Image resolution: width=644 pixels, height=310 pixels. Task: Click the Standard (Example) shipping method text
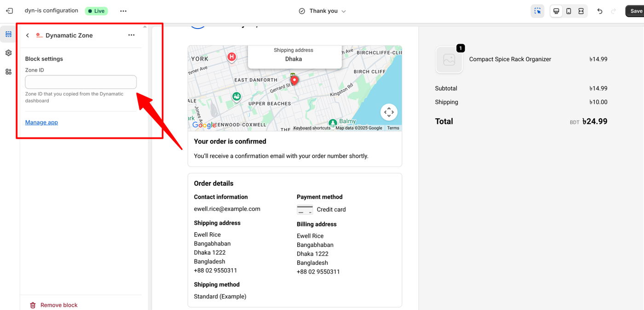point(220,297)
